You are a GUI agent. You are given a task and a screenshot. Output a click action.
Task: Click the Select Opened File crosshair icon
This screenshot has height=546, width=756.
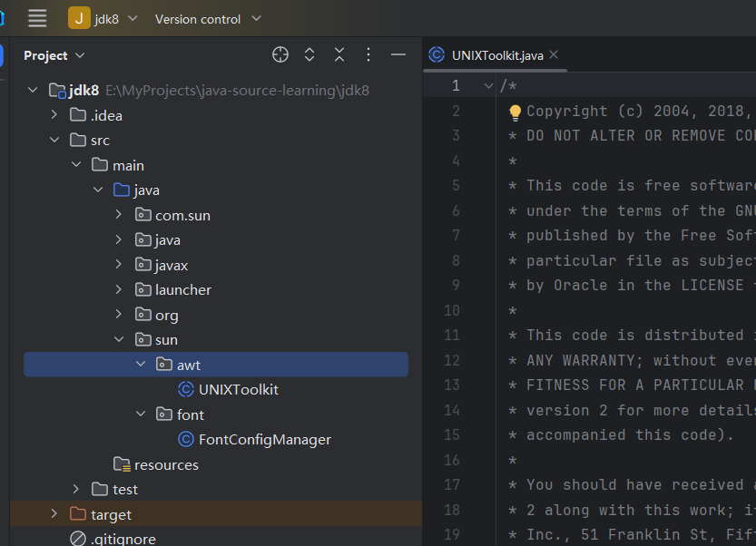coord(280,55)
